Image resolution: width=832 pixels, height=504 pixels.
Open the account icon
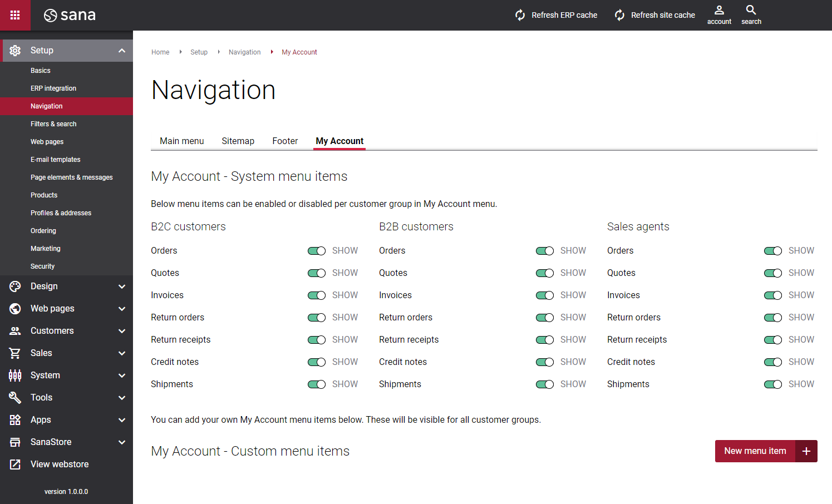point(719,10)
